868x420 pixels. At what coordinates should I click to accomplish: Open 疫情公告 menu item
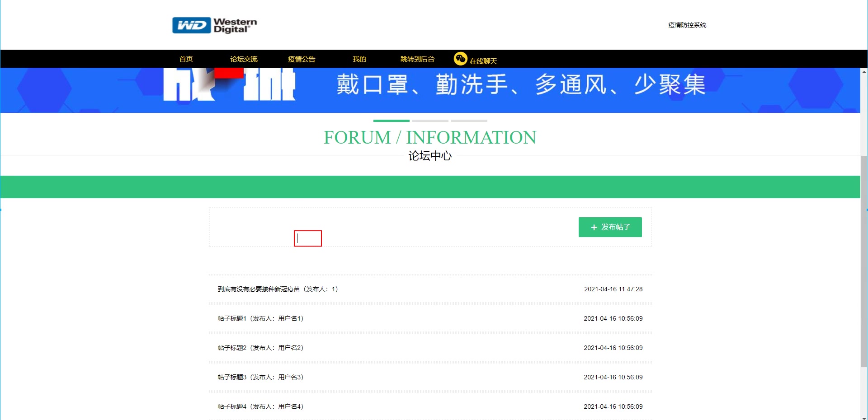[302, 59]
